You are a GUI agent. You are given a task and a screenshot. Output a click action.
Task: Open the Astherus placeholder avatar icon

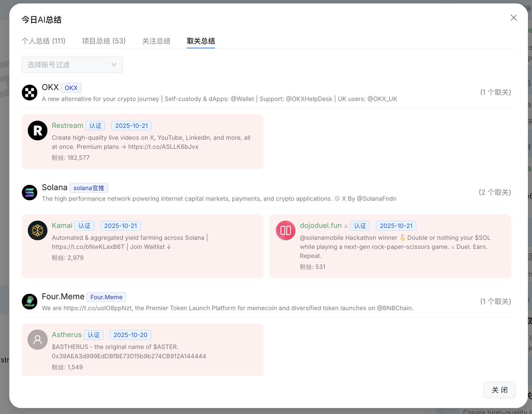(x=38, y=339)
